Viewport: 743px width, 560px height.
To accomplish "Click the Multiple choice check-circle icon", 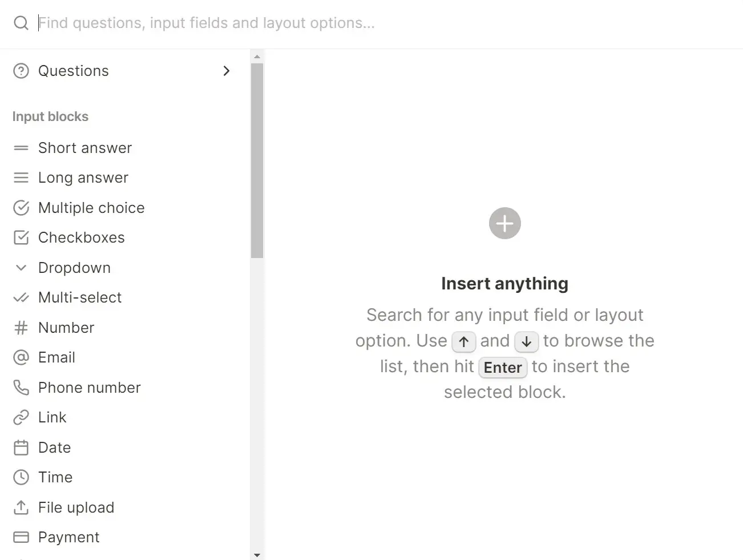I will click(21, 208).
